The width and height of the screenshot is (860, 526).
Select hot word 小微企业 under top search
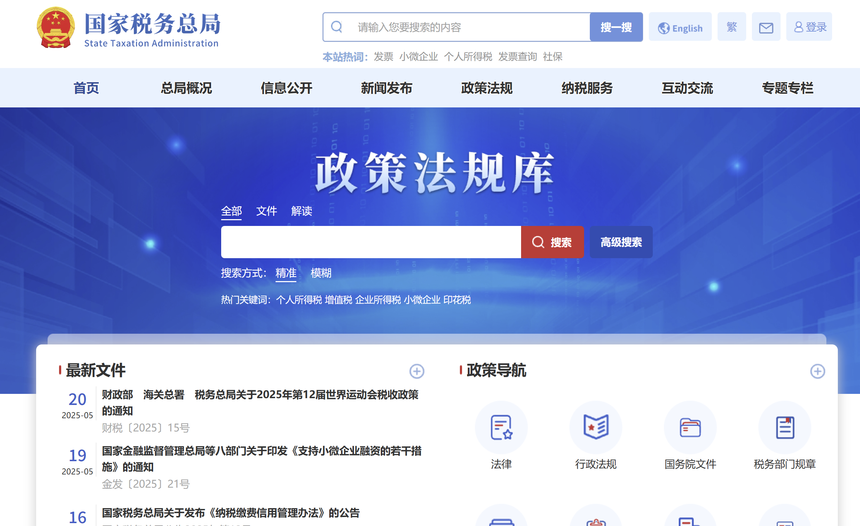click(418, 56)
